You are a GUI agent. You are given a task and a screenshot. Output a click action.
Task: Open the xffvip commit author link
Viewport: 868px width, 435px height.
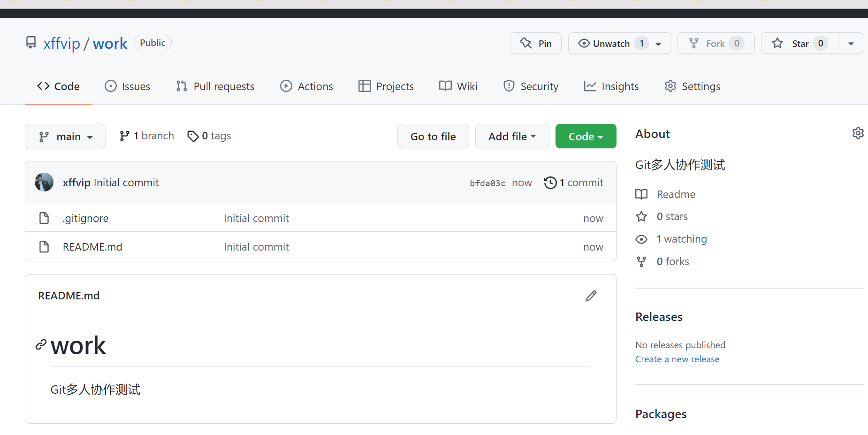[76, 183]
